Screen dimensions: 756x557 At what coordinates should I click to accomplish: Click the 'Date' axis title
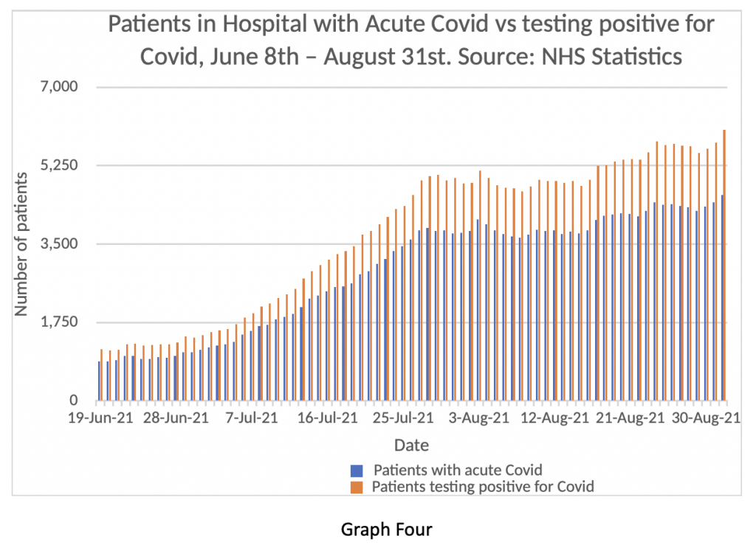coord(411,445)
